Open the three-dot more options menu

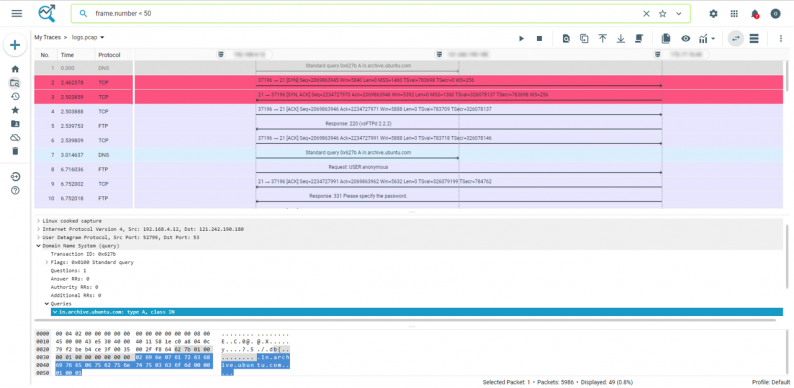coord(781,38)
